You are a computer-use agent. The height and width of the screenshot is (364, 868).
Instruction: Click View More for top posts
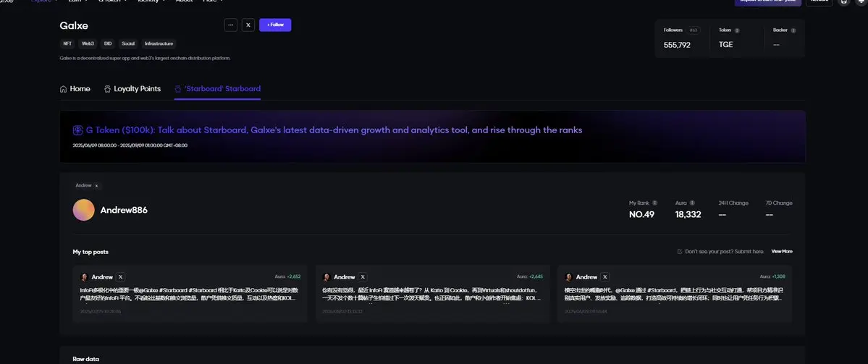pyautogui.click(x=782, y=252)
